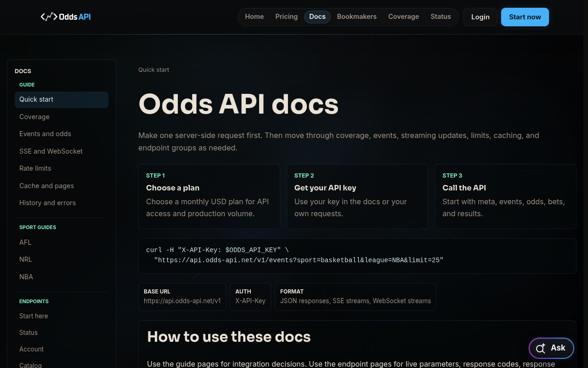Image resolution: width=588 pixels, height=368 pixels.
Task: Open the Rate limits guide
Action: tap(62, 168)
